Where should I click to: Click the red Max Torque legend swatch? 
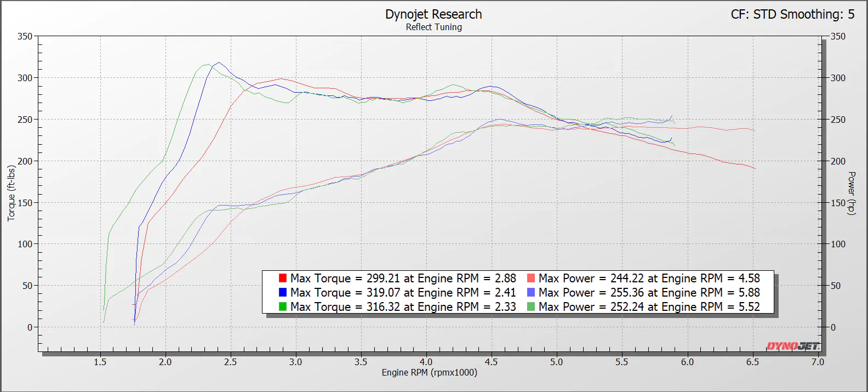[283, 278]
